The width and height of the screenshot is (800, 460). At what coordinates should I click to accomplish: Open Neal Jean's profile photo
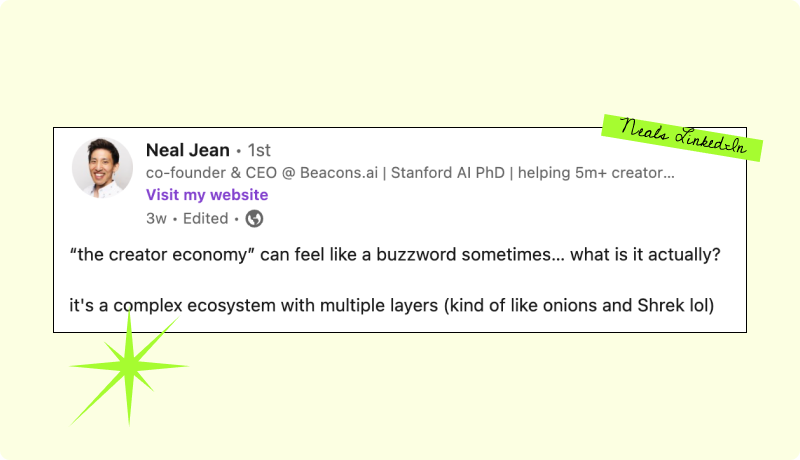coord(102,165)
